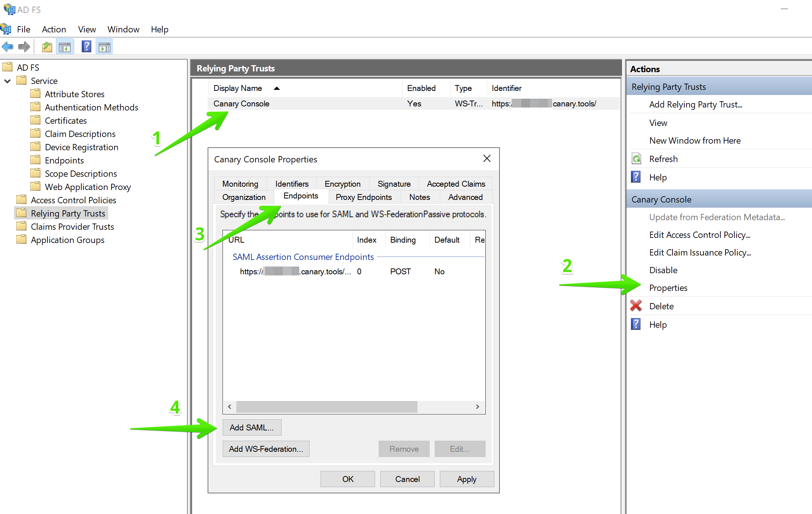Select Authentication Methods tree item
Screen dimensions: 812x514
pyautogui.click(x=91, y=107)
